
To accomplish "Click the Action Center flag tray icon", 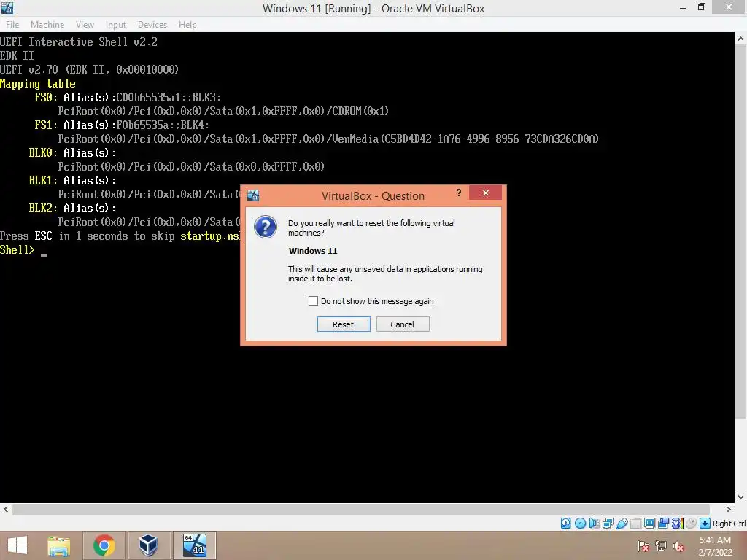I will tap(643, 546).
